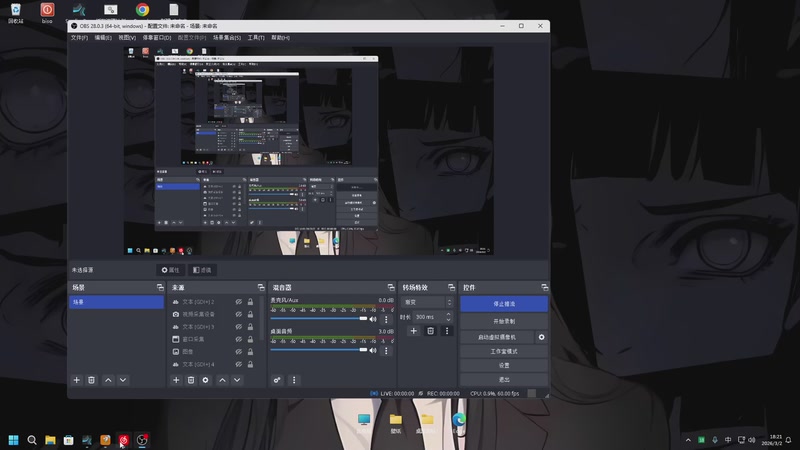The width and height of the screenshot is (800, 450).
Task: Move source up in Sources panel
Action: (x=222, y=380)
